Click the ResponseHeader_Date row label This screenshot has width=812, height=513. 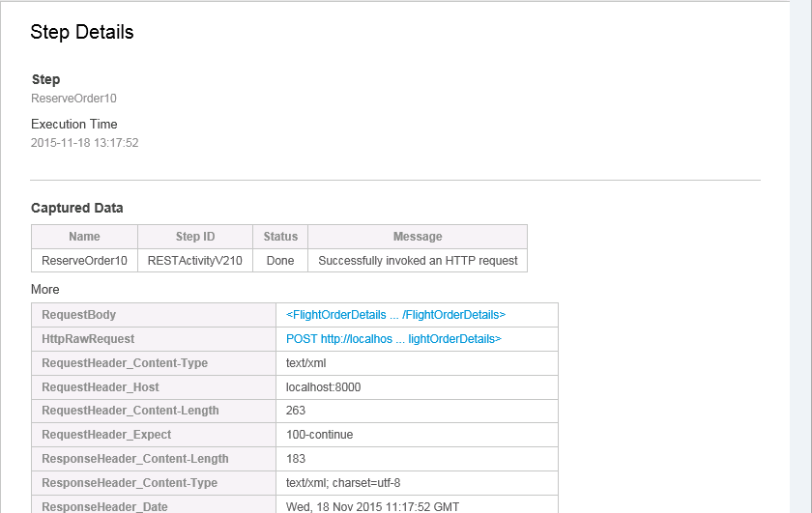tap(104, 507)
